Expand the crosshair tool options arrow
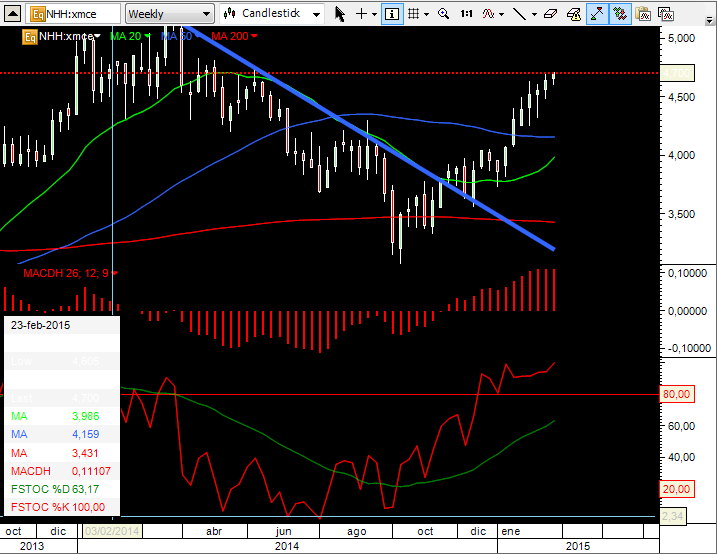 375,15
